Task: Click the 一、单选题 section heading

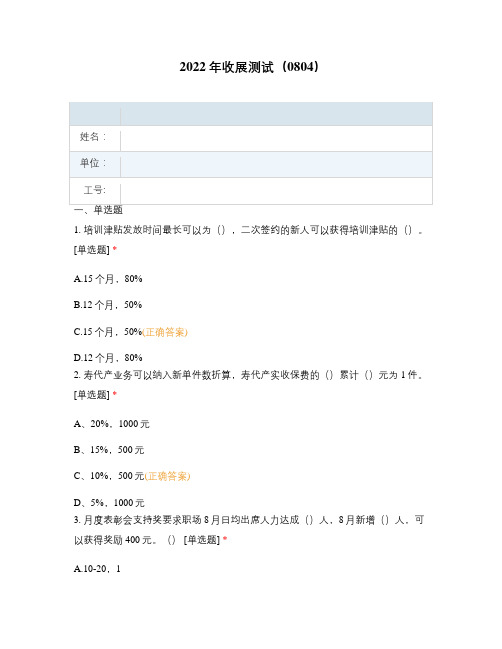Action: click(x=98, y=210)
